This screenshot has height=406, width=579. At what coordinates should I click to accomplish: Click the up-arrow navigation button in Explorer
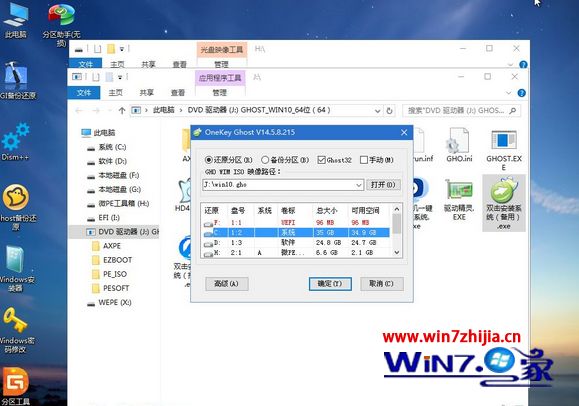click(x=122, y=110)
